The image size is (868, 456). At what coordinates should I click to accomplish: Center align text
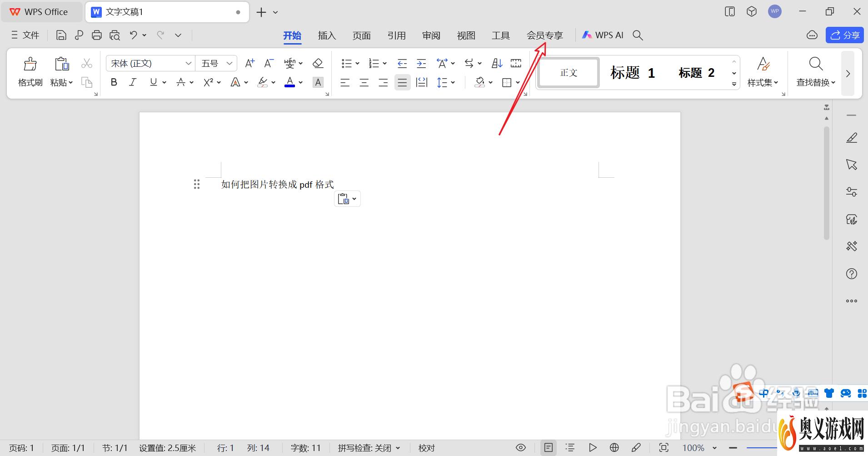[364, 82]
